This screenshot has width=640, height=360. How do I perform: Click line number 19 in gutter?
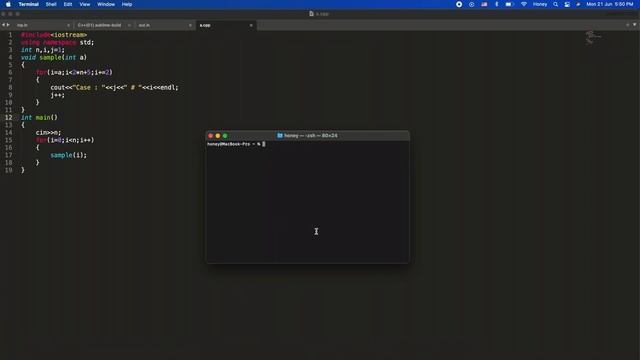[x=9, y=170]
